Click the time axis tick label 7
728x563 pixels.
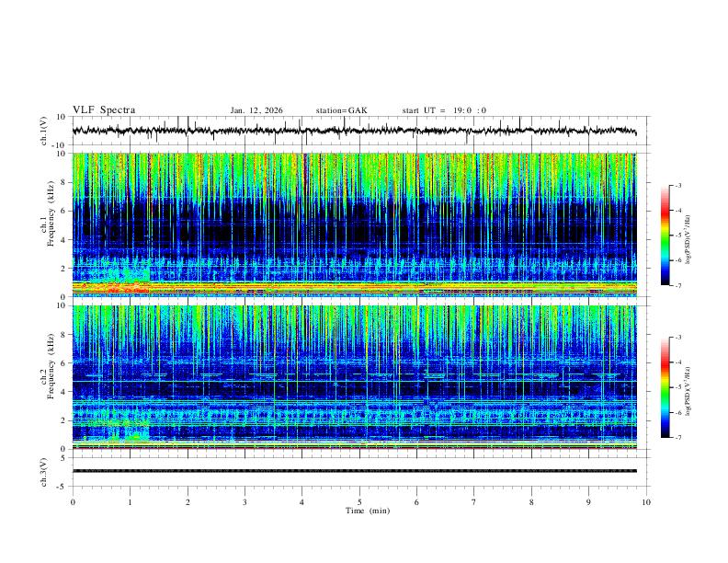pos(474,502)
